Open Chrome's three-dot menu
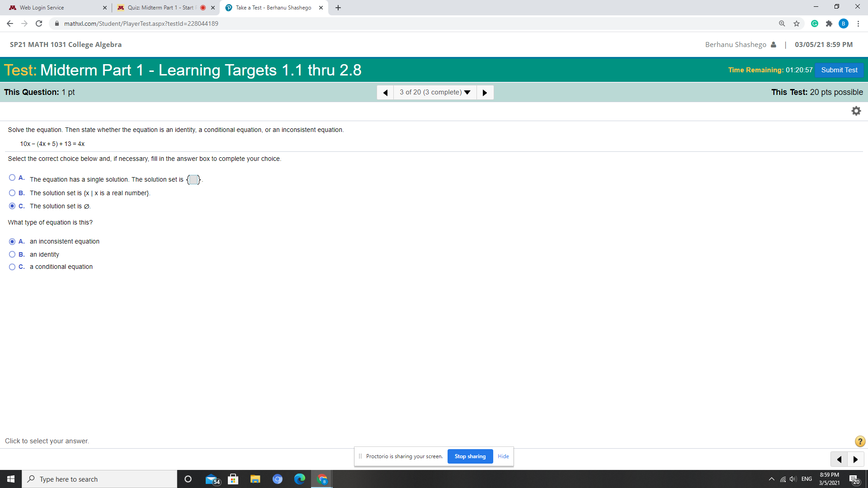This screenshot has height=488, width=868. 858,23
